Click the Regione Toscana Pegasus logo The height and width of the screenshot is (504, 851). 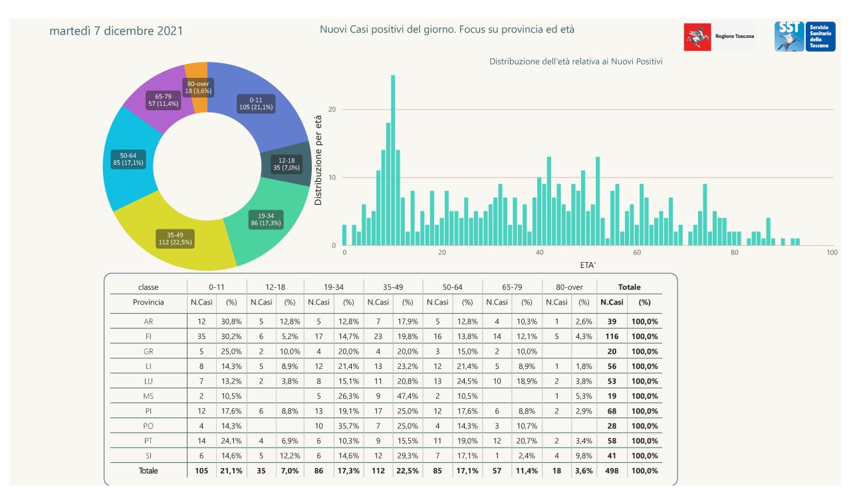[x=697, y=37]
